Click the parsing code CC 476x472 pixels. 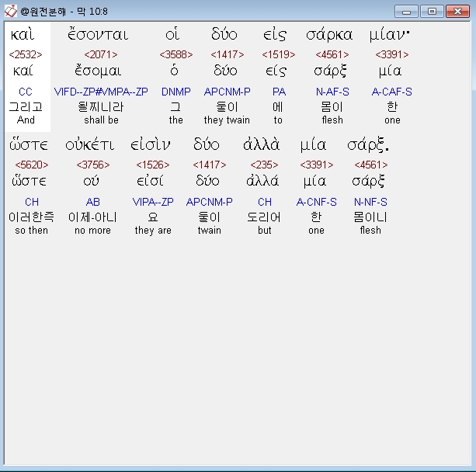26,92
